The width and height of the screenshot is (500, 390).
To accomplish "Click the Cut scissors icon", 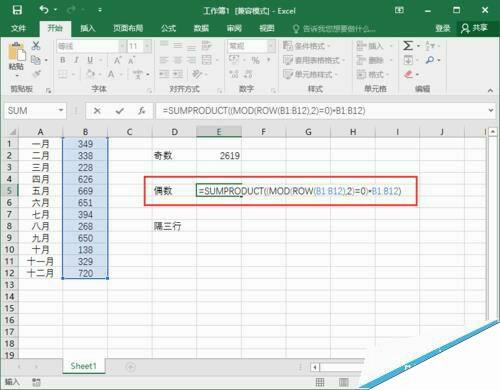I will click(x=36, y=46).
